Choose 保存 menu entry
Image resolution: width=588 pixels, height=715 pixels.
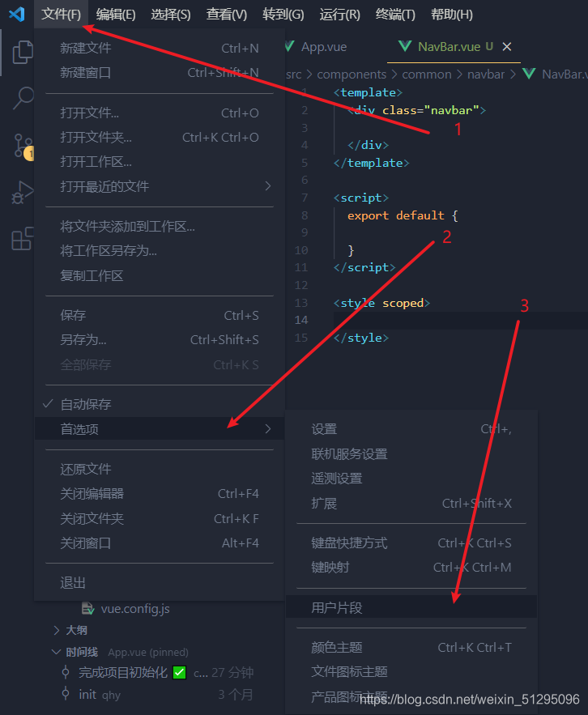[160, 315]
